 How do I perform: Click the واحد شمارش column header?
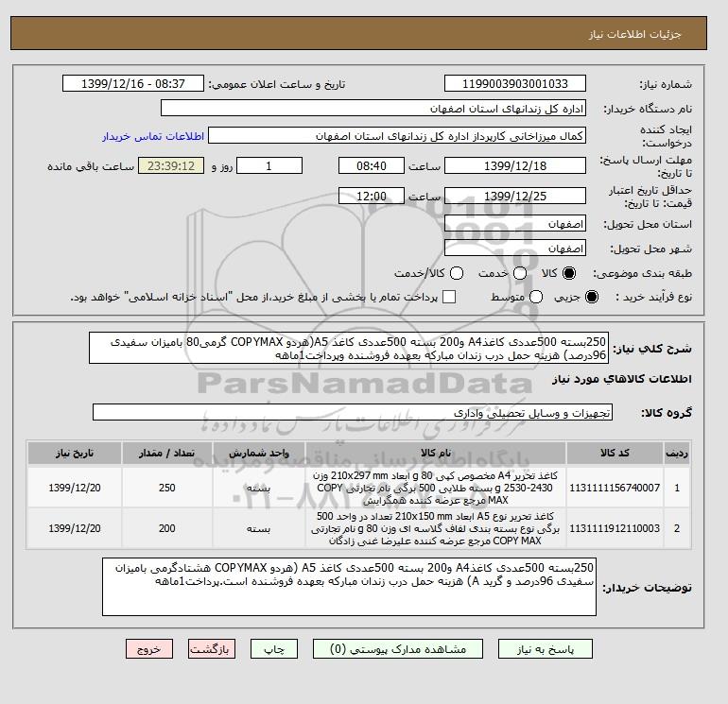(259, 453)
